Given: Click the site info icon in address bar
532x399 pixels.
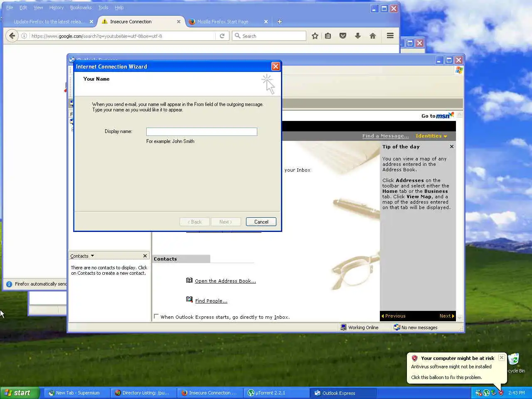Looking at the screenshot, I should [24, 36].
